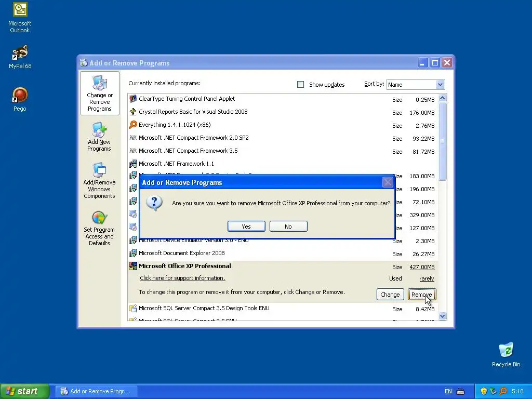Select Microsoft .NET Framework 1.1 icon
This screenshot has width=532, height=399.
point(133,164)
